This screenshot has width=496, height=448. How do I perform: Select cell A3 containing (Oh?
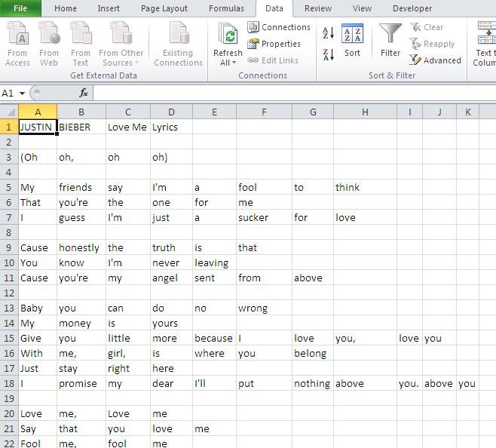(38, 157)
